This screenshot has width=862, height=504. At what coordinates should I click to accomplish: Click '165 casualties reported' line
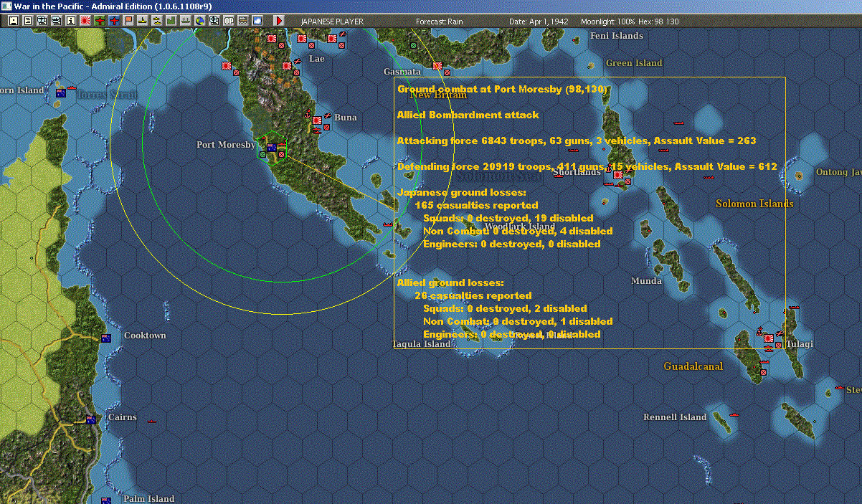point(476,205)
